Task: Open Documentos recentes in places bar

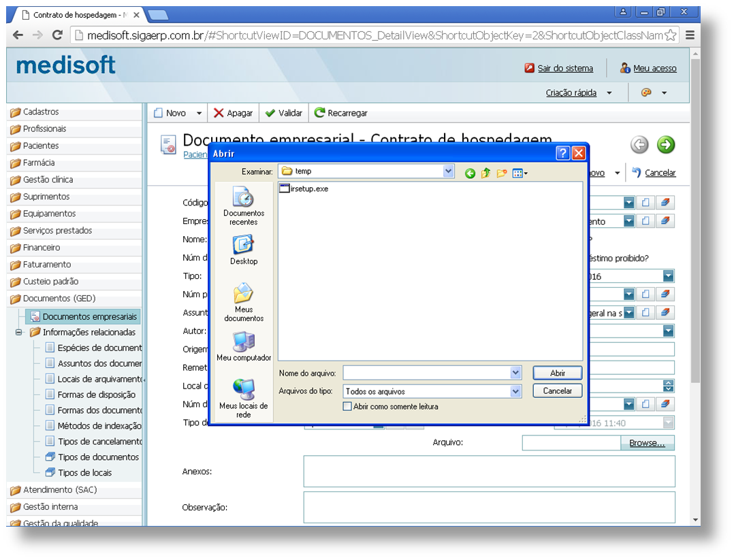Action: point(243,205)
